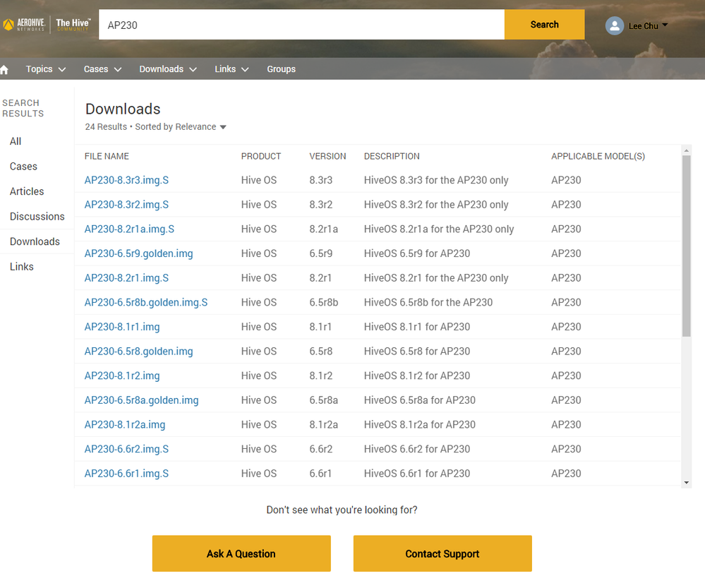Image resolution: width=705 pixels, height=588 pixels.
Task: Click the scrollbar up arrow
Action: [686, 150]
